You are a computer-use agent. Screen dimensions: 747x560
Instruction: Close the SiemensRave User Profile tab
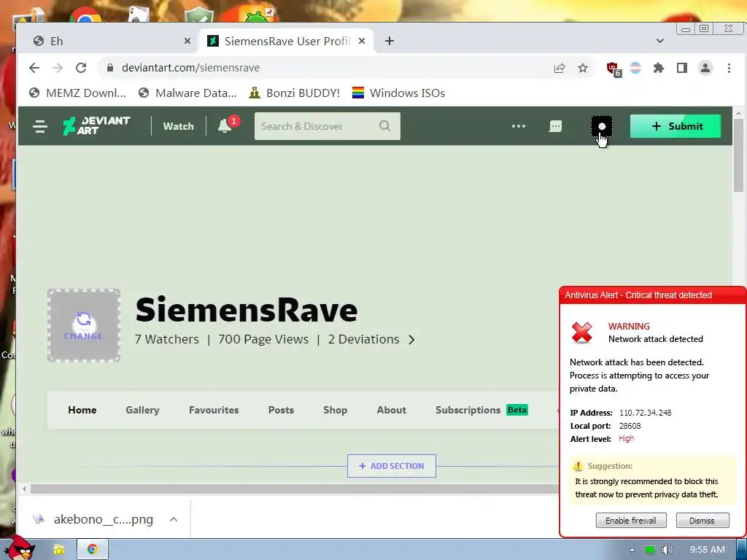(362, 41)
